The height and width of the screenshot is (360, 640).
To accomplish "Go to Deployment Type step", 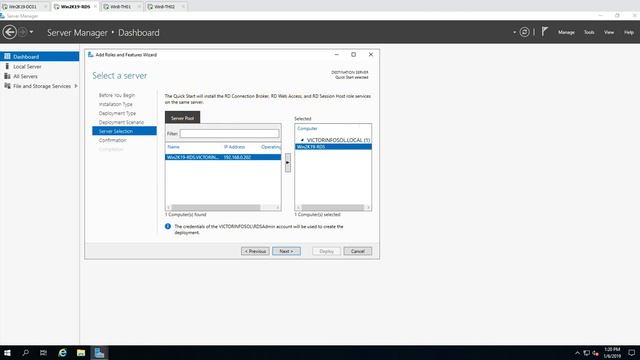I will click(117, 113).
